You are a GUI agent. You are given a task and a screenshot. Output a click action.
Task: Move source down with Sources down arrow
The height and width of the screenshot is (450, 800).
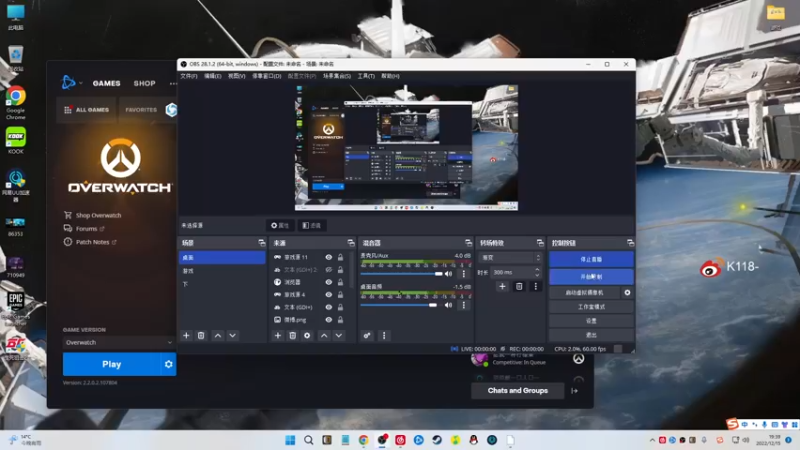(339, 336)
